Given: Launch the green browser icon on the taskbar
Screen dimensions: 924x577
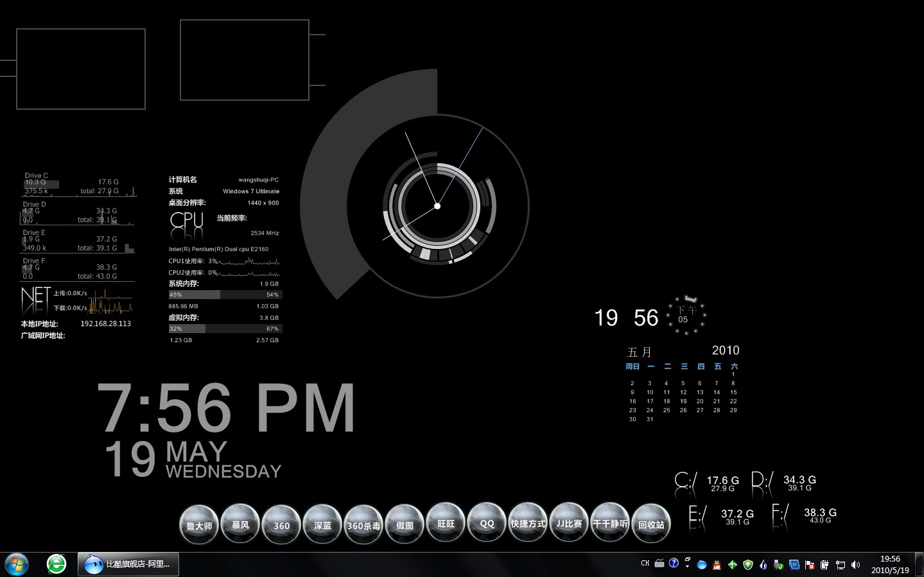Looking at the screenshot, I should click(x=57, y=564).
